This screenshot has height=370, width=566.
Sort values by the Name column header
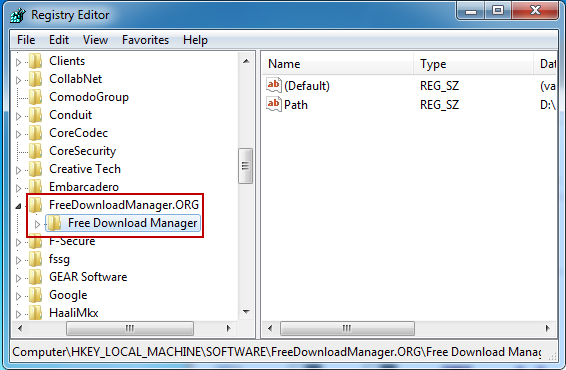(x=337, y=64)
